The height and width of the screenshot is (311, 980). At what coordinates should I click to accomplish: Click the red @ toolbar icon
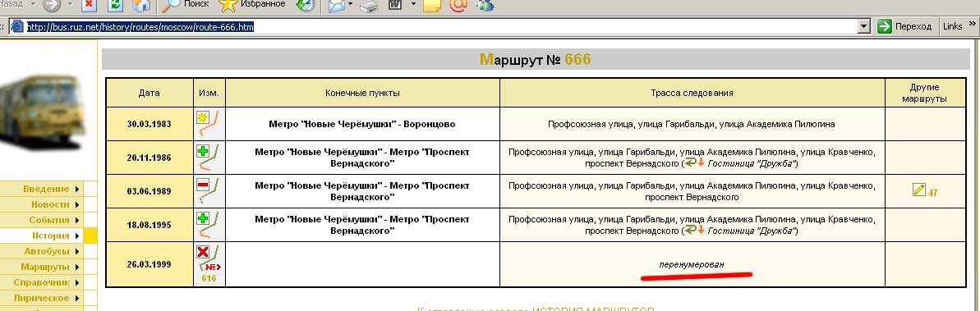pyautogui.click(x=458, y=6)
